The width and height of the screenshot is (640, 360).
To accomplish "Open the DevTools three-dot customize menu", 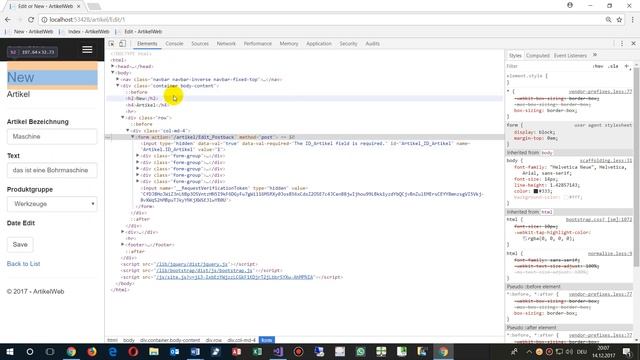I will [622, 44].
